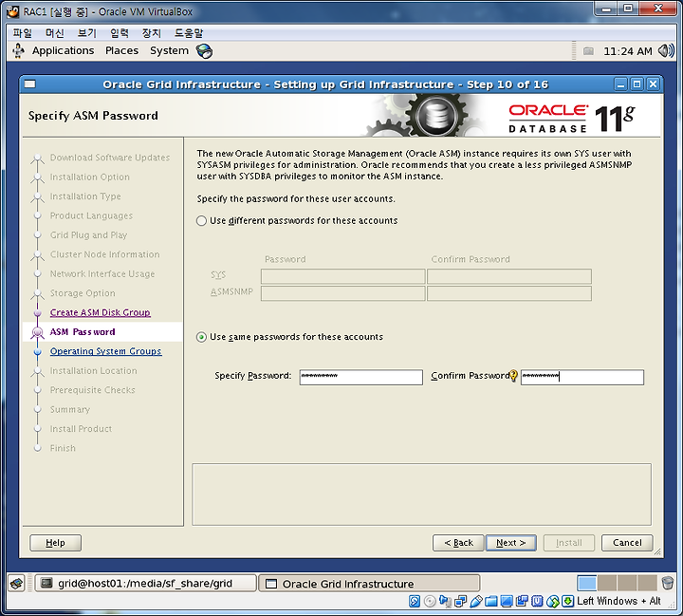Click panel notification drive icon near clock

point(588,51)
